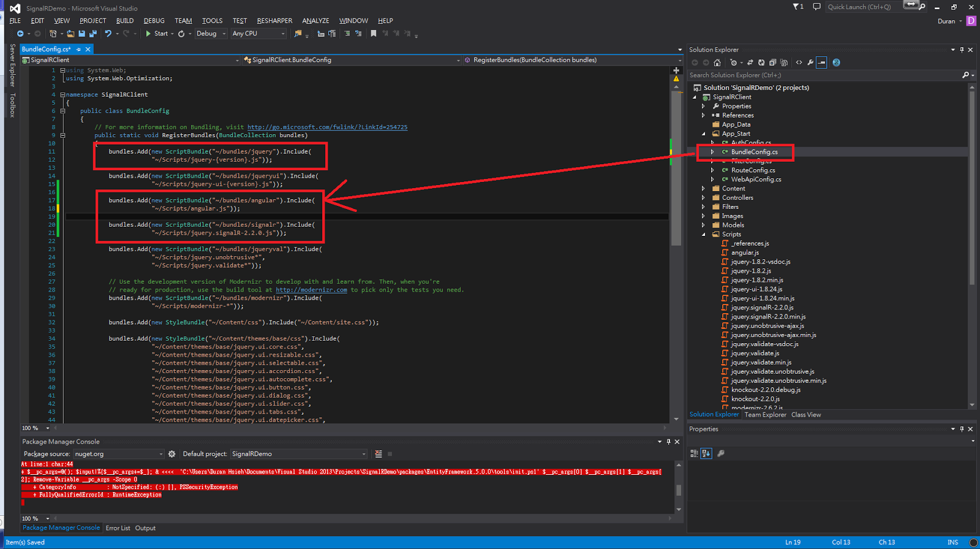This screenshot has height=549, width=980.
Task: Switch the Properties panel to Categorized view
Action: coord(694,453)
